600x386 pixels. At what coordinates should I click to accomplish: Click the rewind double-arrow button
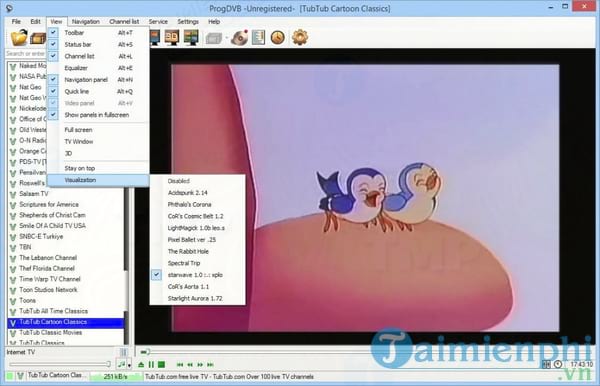pos(190,365)
